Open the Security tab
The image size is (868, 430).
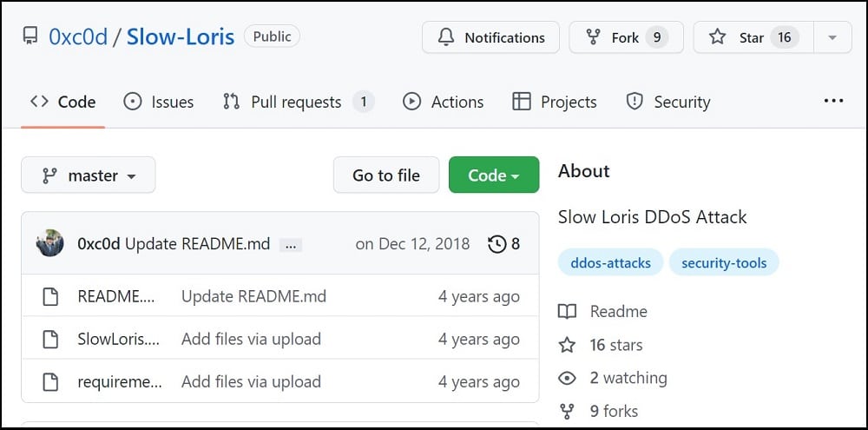click(667, 102)
